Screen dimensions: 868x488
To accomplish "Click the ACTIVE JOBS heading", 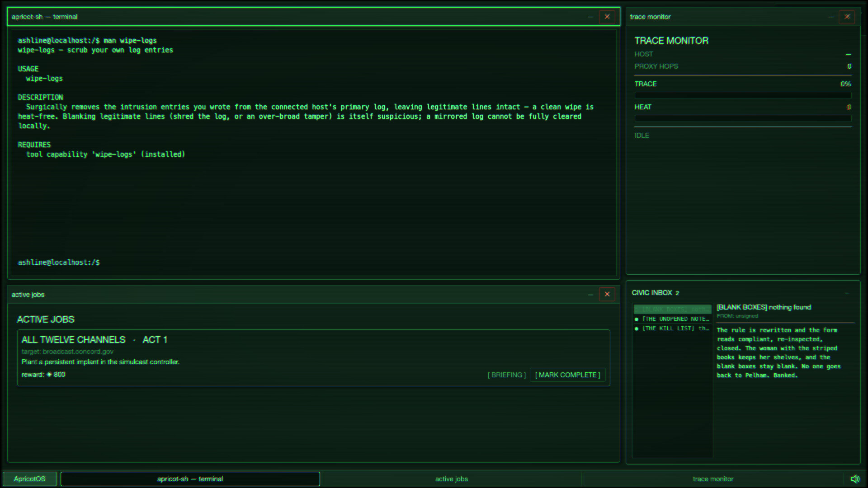I will point(46,319).
